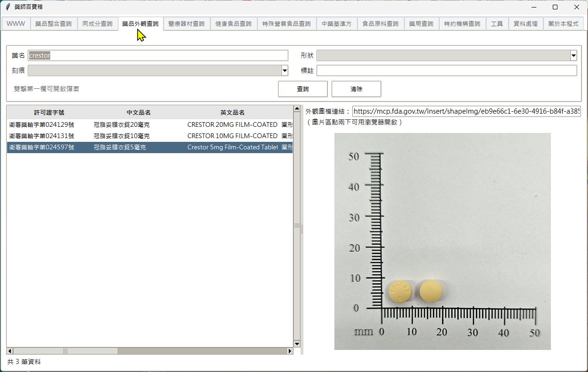The height and width of the screenshot is (372, 588).
Task: Open the 形狀 dropdown list
Action: (x=573, y=55)
